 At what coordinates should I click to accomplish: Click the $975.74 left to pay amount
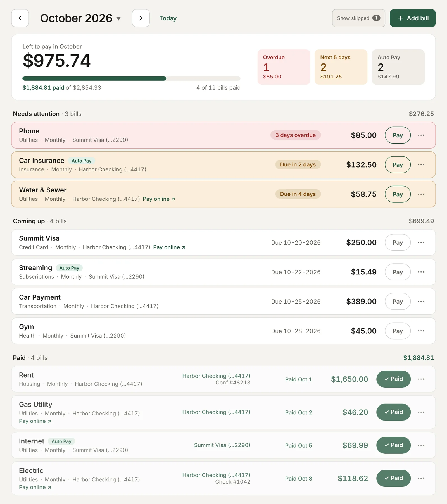57,61
